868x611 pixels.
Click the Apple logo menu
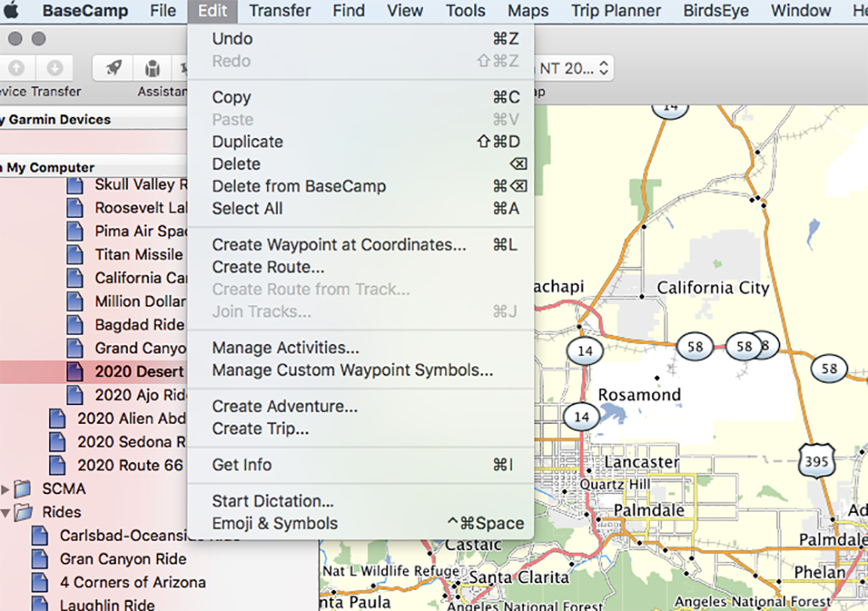[x=11, y=11]
